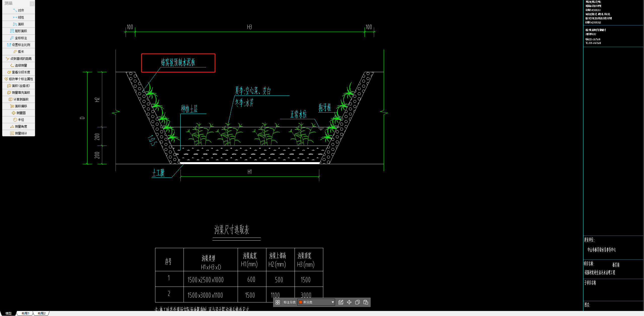Pick the 矩形面积 rectangular area tool
This screenshot has width=644, height=316.
point(19,31)
